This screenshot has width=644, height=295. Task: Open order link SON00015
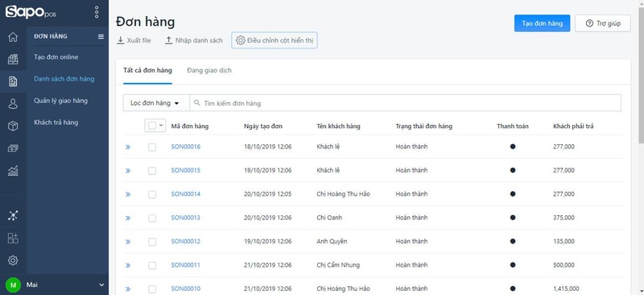tap(186, 170)
